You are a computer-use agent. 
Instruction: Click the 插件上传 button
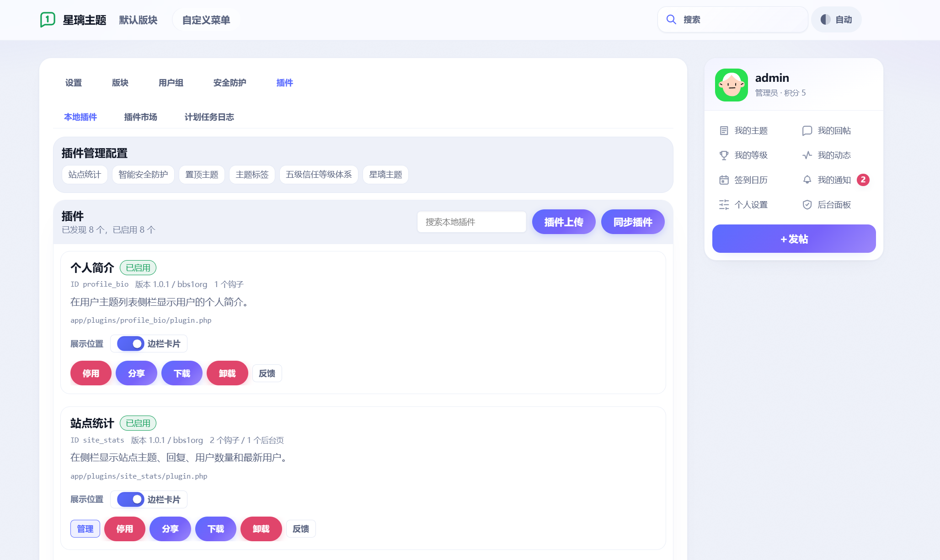coord(564,222)
